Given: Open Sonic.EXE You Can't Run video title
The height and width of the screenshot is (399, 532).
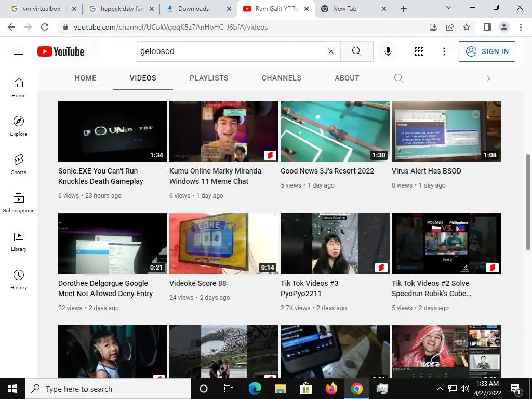Looking at the screenshot, I should 101,176.
